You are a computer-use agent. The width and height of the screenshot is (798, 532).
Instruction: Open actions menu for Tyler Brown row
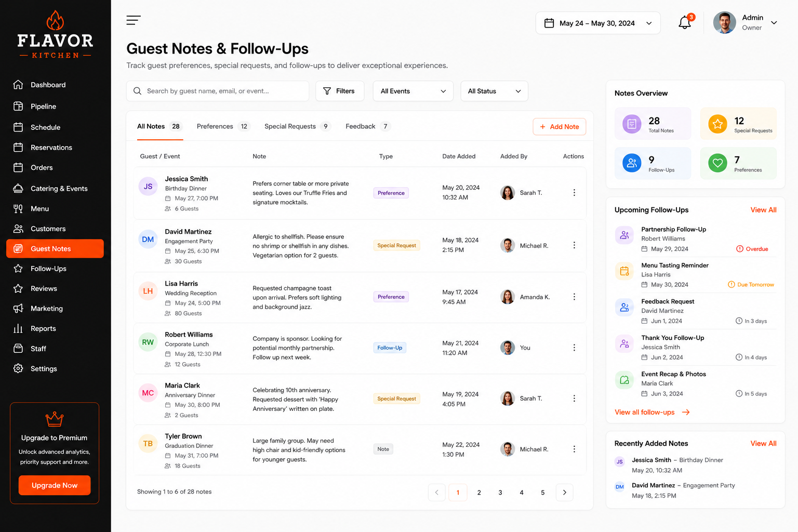pos(574,449)
